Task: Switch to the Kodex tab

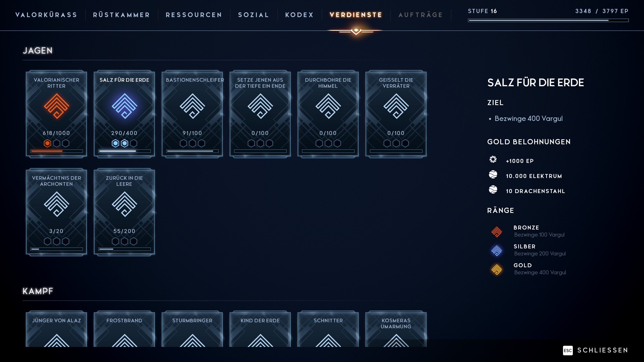Action: point(299,15)
